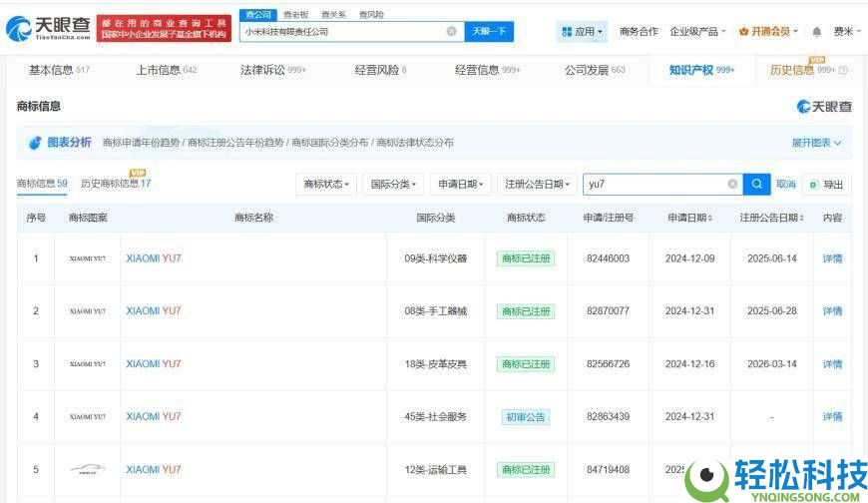The width and height of the screenshot is (868, 503).
Task: Sort by 注册公告日期 column header
Action: pos(771,218)
